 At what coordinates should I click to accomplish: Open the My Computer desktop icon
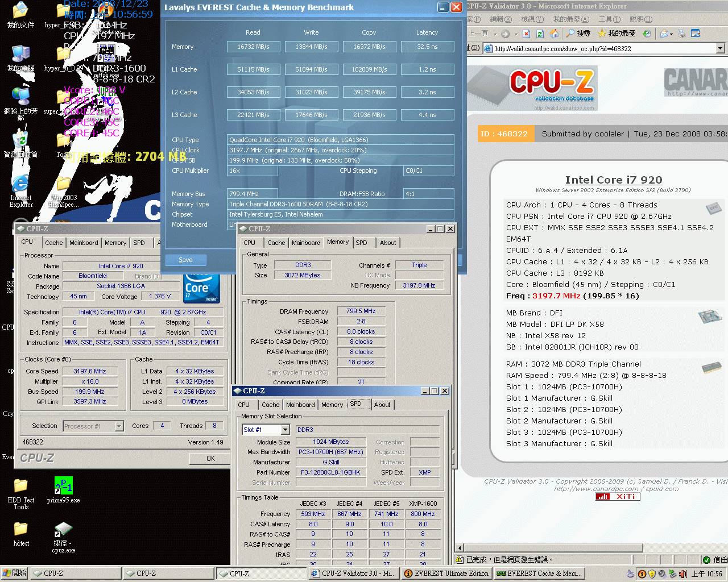20,58
